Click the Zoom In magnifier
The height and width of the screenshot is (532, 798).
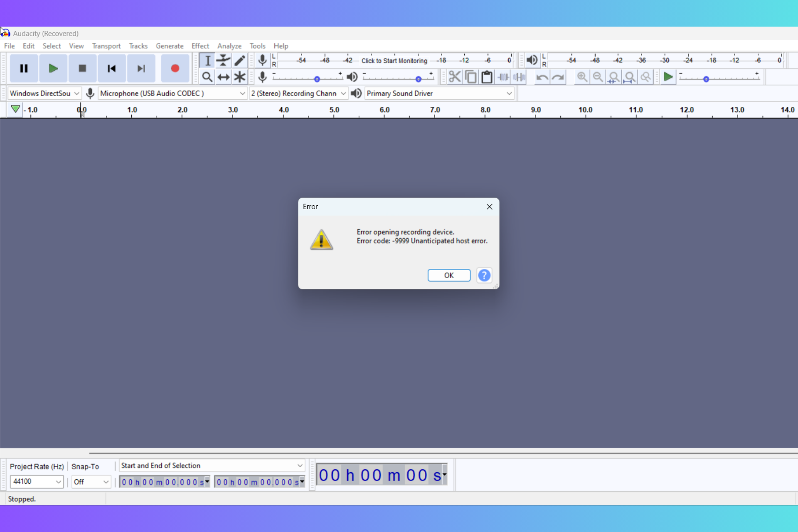pos(582,77)
